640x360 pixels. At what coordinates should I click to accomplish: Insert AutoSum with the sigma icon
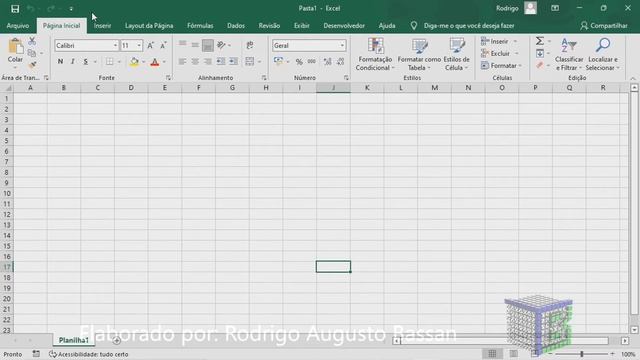pos(540,41)
